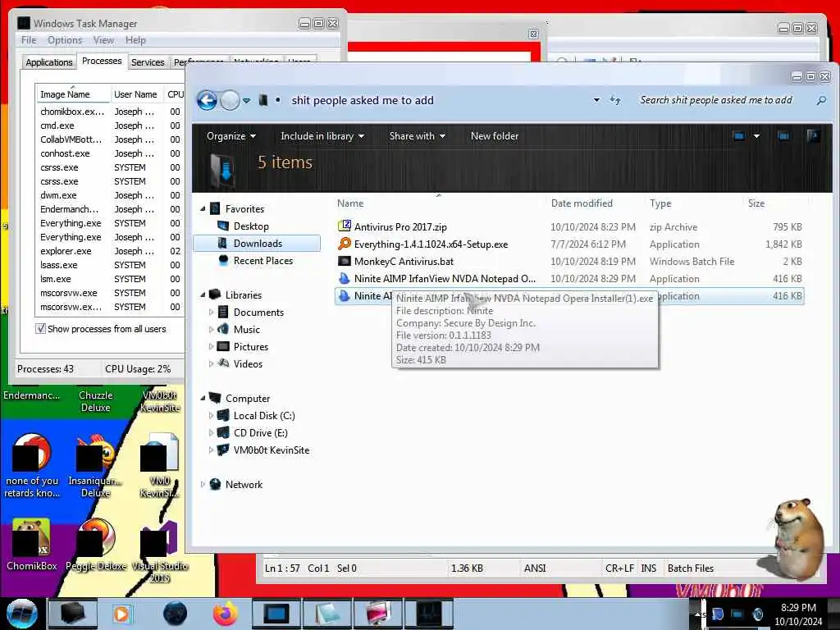840x630 pixels.
Task: Open the recent locations dropdown arrow
Action: (246, 101)
